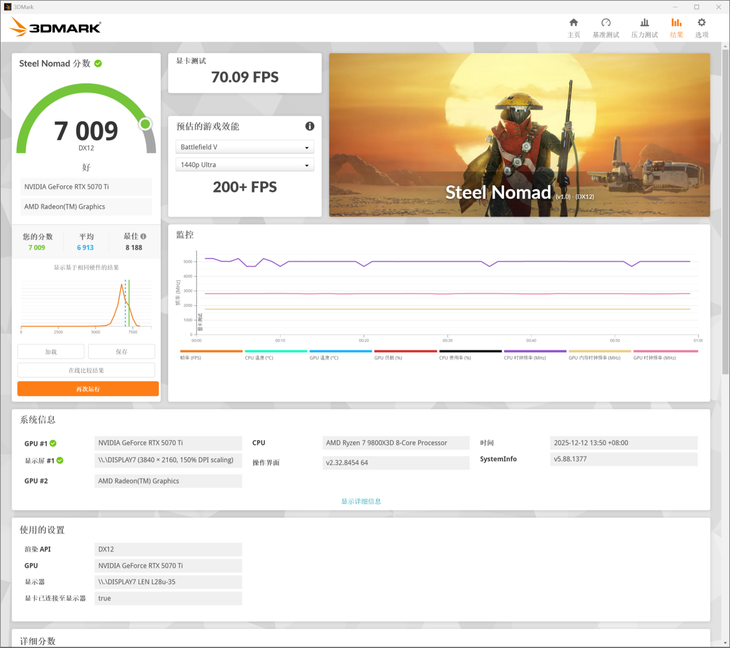Switch to the Results (结果) tab
Image resolution: width=730 pixels, height=648 pixels.
[676, 27]
